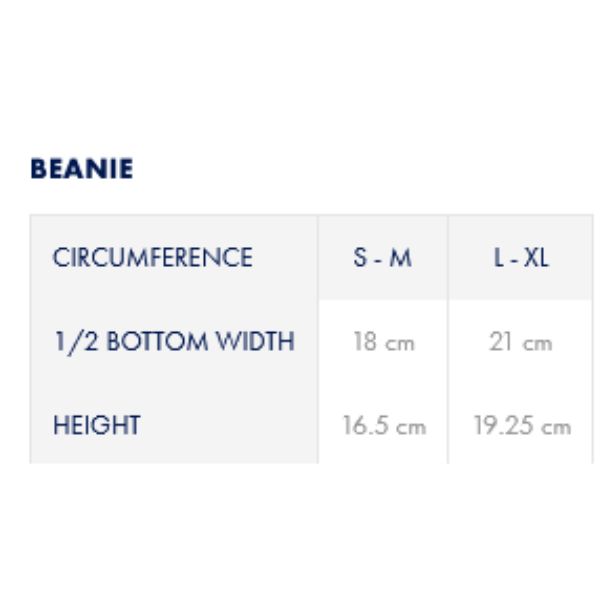
Task: Select the bottom width measurement label
Action: (173, 342)
